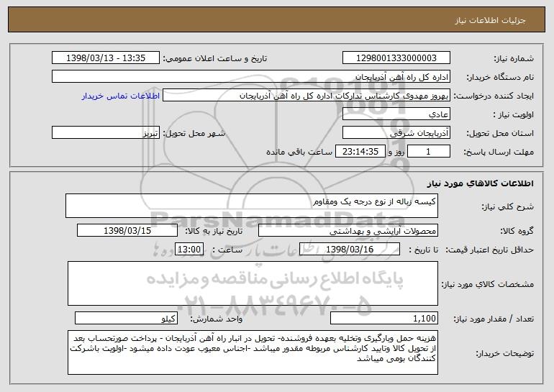The width and height of the screenshot is (554, 392).
Task: Click label مهلت ارسال پاسخ
Action: tap(499, 152)
